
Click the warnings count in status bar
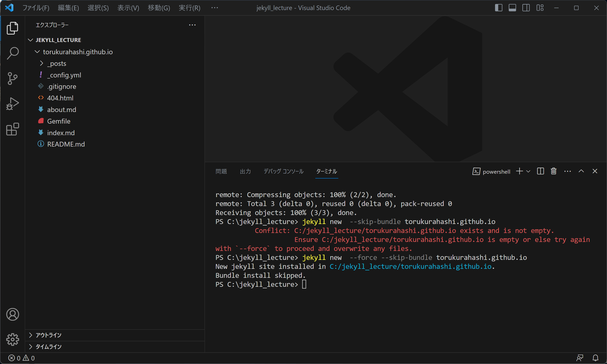(29, 358)
